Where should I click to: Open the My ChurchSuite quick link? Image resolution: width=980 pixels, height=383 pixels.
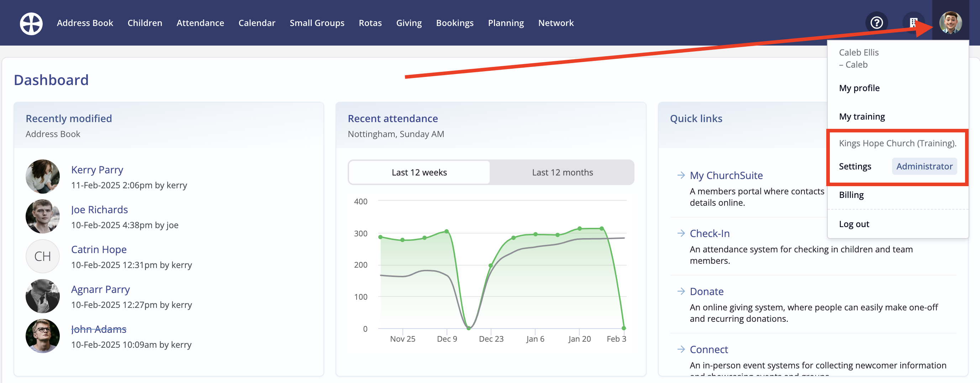[726, 175]
